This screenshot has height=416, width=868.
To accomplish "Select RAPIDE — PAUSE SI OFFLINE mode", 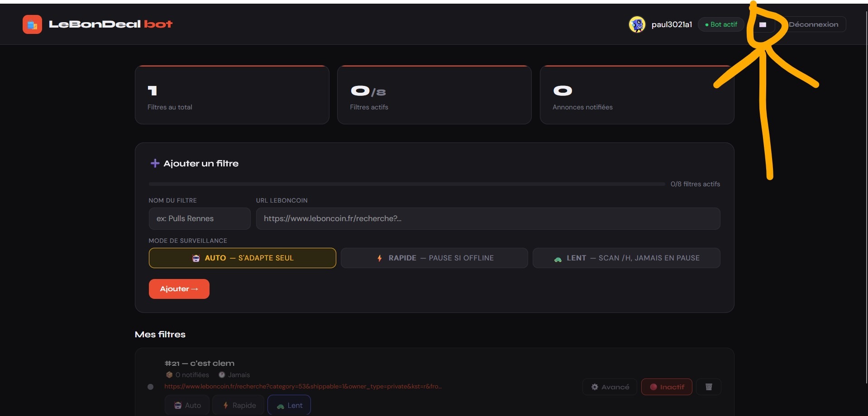I will (x=434, y=258).
